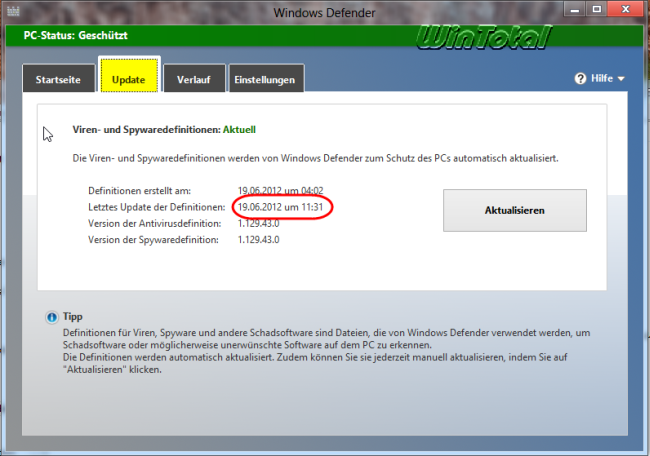Click the Tipp info icon
The height and width of the screenshot is (456, 650).
[52, 318]
